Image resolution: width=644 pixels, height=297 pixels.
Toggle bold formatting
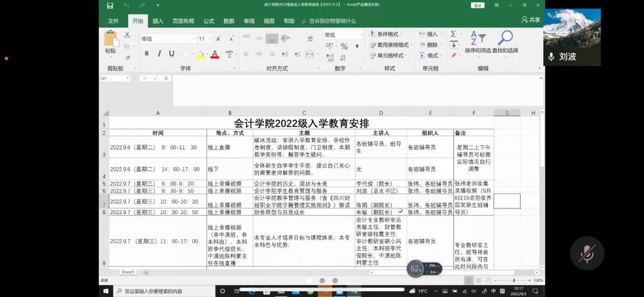(x=147, y=54)
